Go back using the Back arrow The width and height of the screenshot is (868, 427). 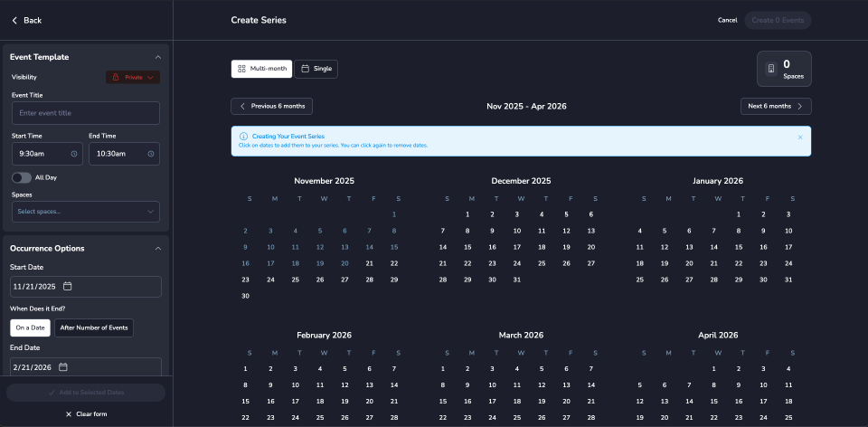coord(15,21)
